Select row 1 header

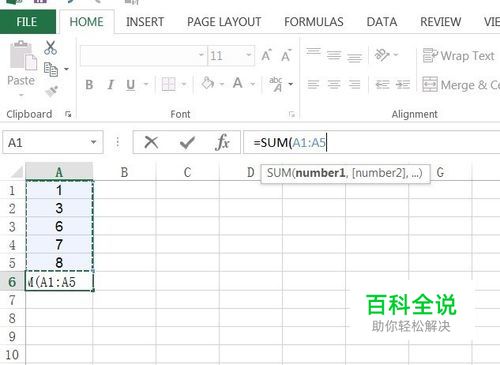click(x=12, y=190)
